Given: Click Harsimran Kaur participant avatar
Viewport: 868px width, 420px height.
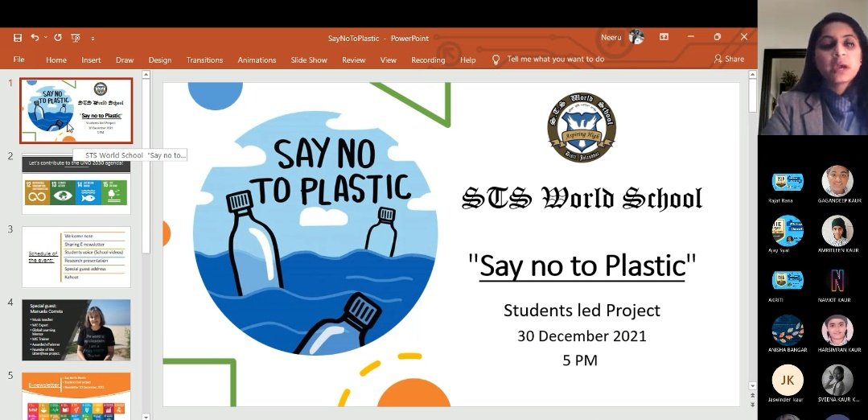Looking at the screenshot, I should coord(837,331).
